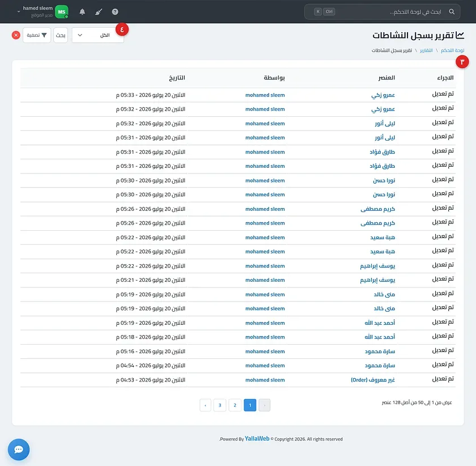The width and height of the screenshot is (476, 466).
Task: Click the disabled previous page arrow
Action: pyautogui.click(x=265, y=405)
